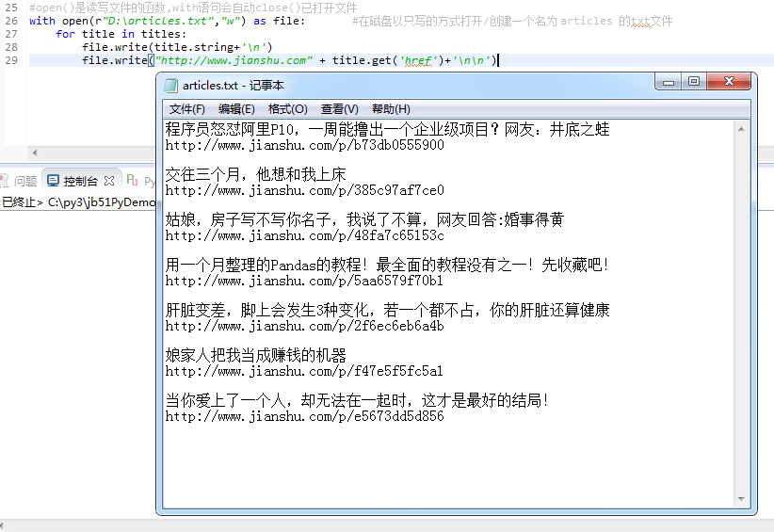Click line number 29 in the editor gutter

click(x=11, y=60)
